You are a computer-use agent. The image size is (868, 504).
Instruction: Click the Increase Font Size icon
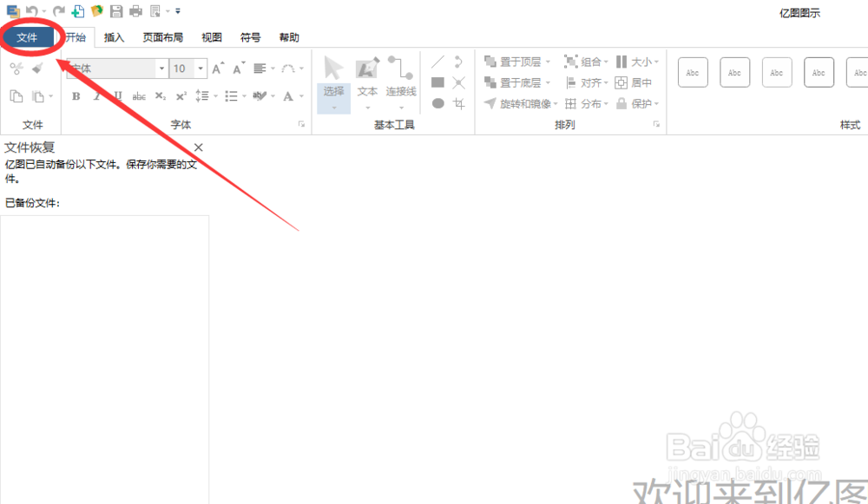pos(219,68)
